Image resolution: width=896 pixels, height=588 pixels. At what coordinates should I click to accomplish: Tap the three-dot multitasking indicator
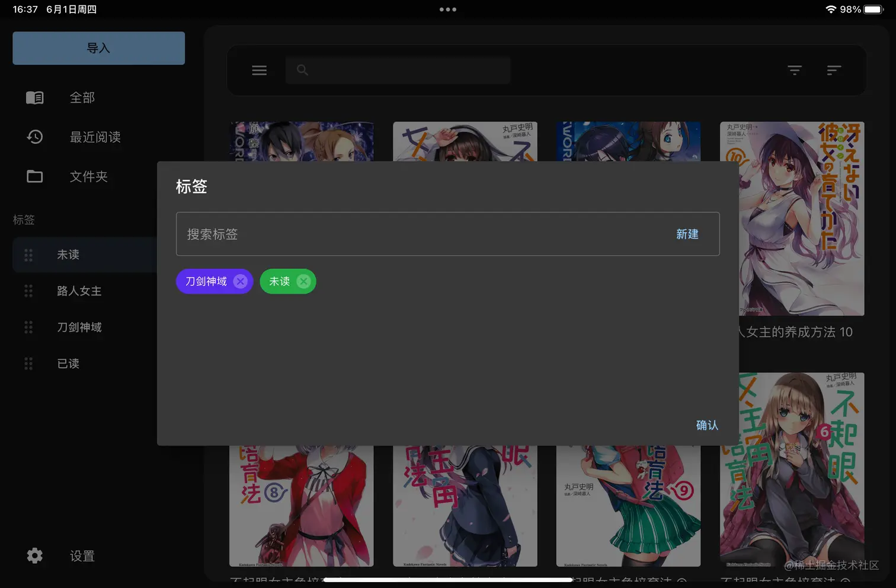[x=448, y=9]
